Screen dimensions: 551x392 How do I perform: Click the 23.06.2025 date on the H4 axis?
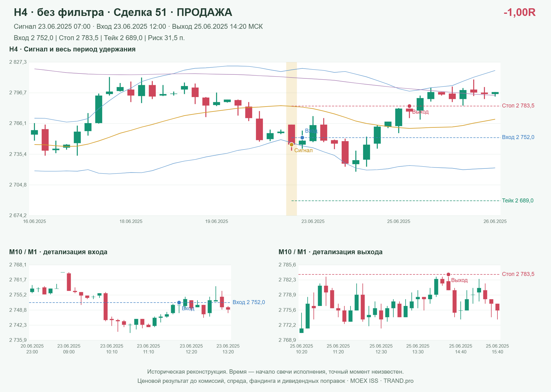pyautogui.click(x=313, y=221)
